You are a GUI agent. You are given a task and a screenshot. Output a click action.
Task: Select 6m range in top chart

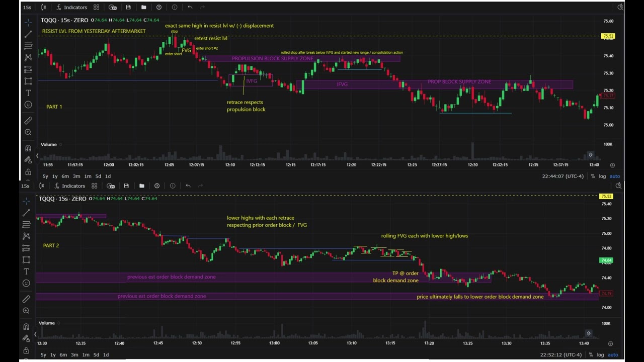[65, 176]
